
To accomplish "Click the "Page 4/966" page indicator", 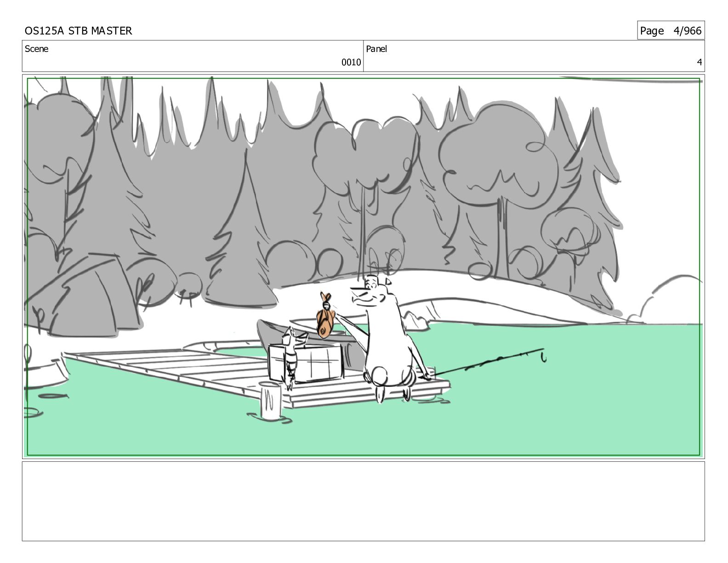I will click(x=671, y=30).
